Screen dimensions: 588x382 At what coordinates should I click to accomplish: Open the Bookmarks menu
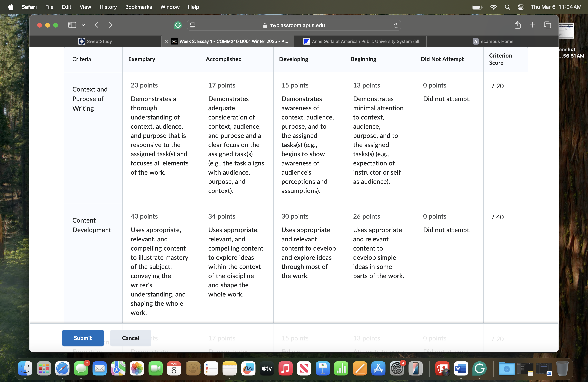[x=138, y=7]
